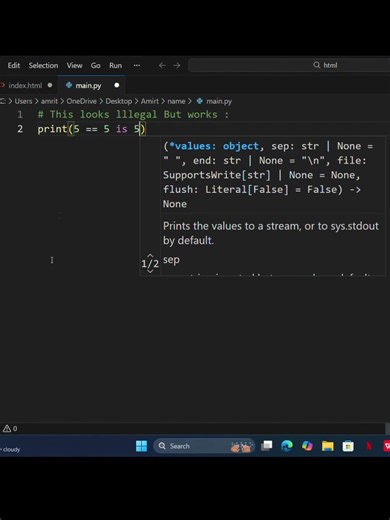Select the amrit breadcrumb

(49, 101)
